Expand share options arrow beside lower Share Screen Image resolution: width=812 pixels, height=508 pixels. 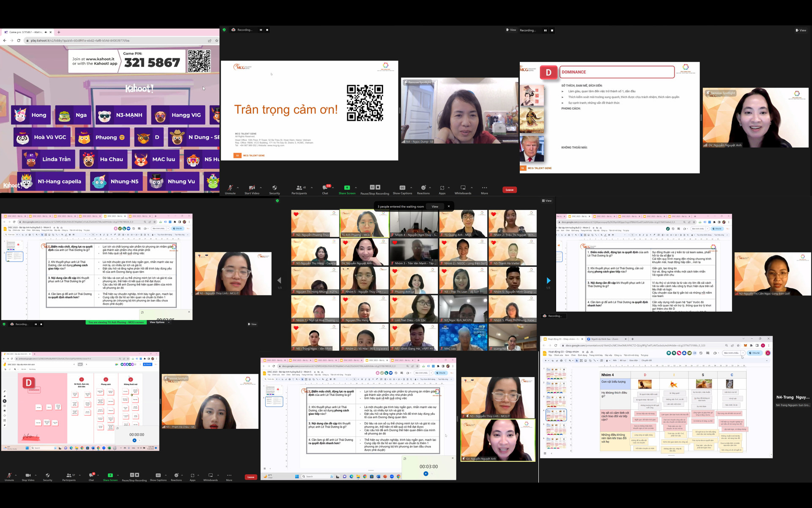click(118, 475)
